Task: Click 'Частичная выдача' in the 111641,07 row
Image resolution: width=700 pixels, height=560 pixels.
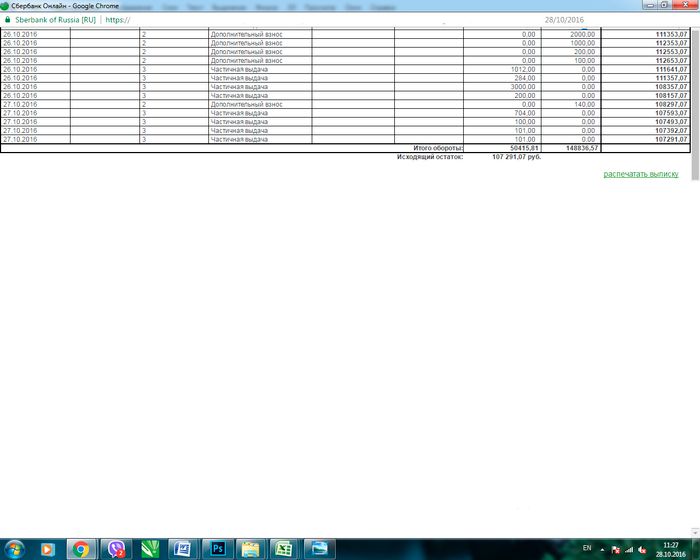Action: [239, 69]
